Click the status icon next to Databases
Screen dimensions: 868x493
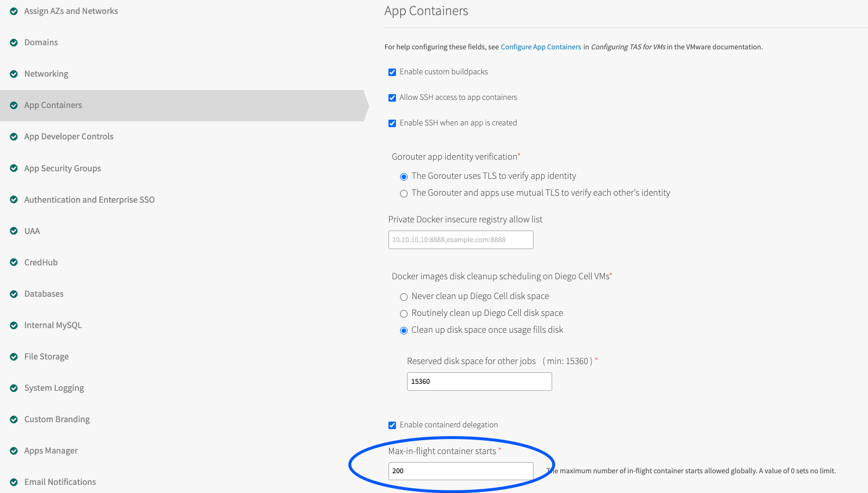(14, 294)
